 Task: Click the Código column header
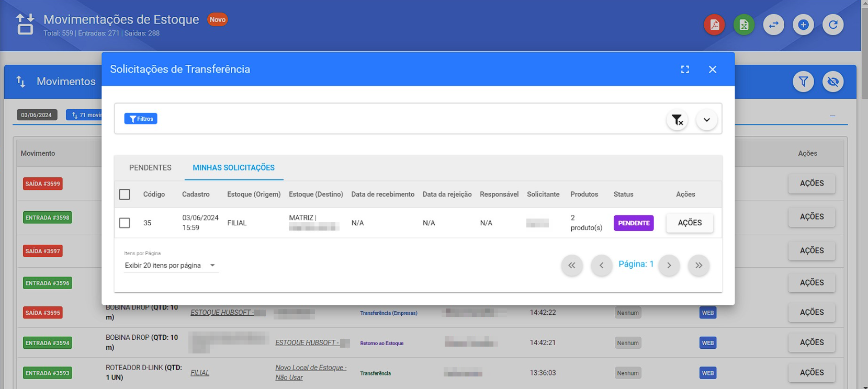point(154,194)
